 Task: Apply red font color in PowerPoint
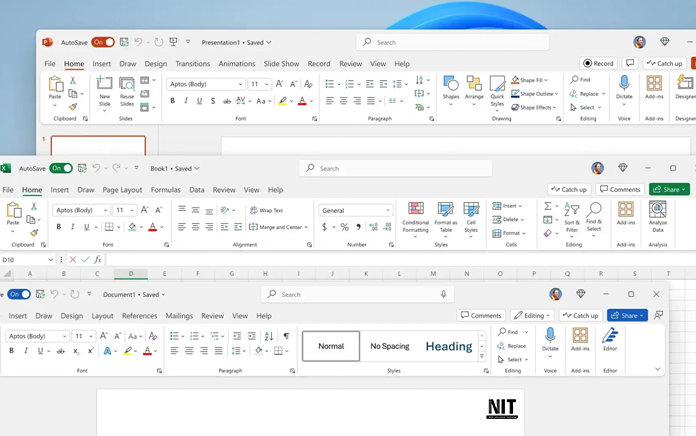pos(302,101)
